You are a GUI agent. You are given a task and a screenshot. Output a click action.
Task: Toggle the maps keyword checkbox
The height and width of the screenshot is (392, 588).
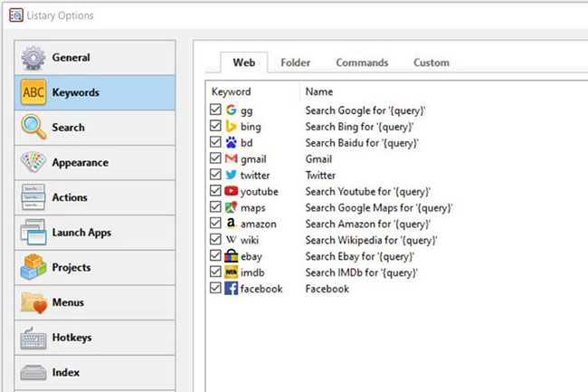pos(215,206)
